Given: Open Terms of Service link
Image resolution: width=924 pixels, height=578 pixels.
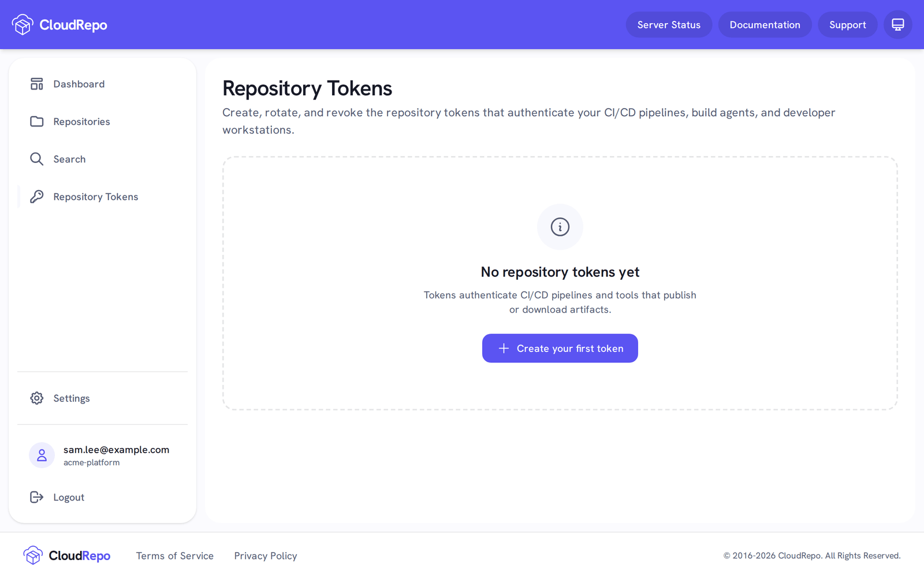Looking at the screenshot, I should click(175, 556).
